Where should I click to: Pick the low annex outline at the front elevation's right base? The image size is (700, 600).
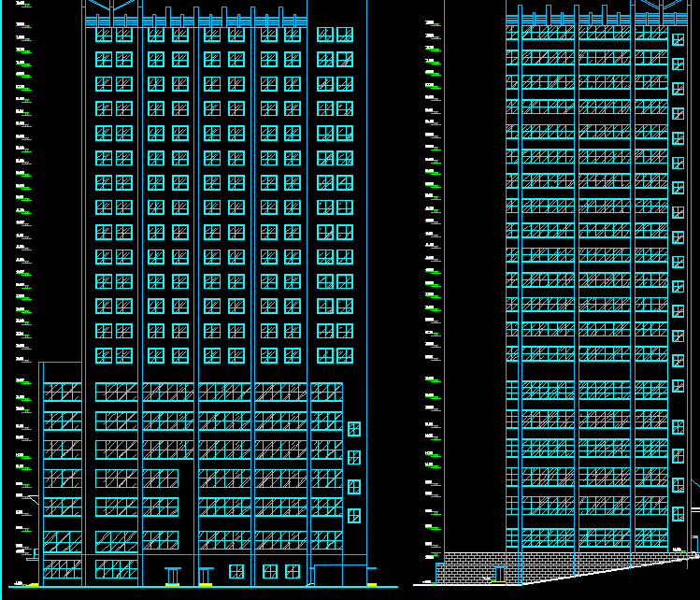[340, 574]
